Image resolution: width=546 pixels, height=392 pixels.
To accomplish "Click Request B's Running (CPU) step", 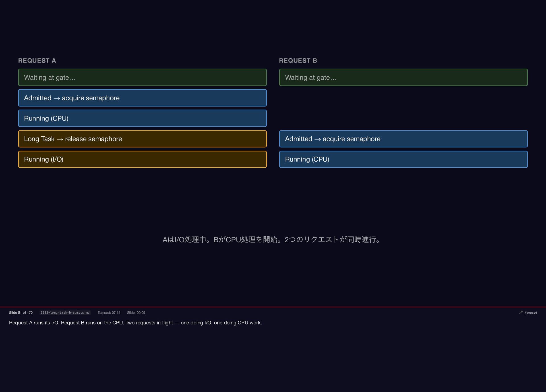I will pyautogui.click(x=403, y=159).
